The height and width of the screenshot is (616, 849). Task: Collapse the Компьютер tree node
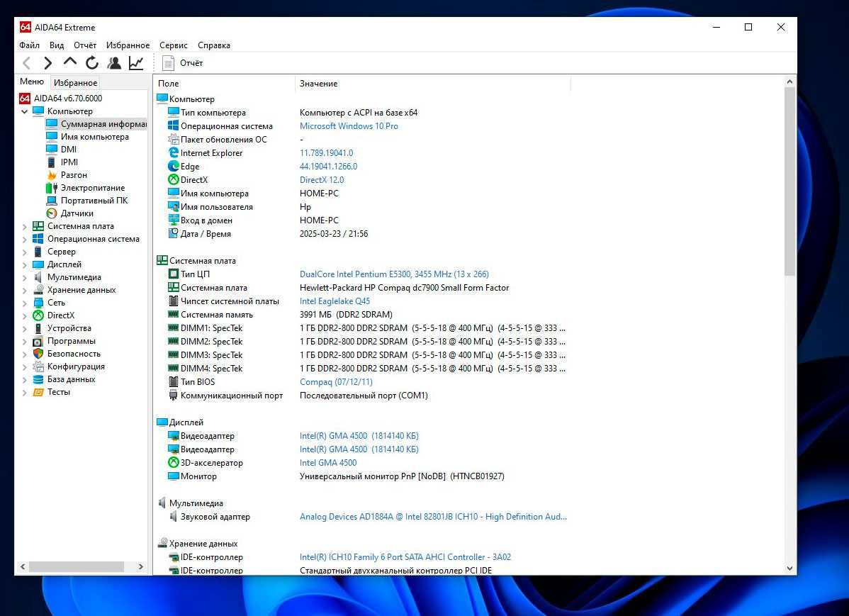pyautogui.click(x=24, y=111)
